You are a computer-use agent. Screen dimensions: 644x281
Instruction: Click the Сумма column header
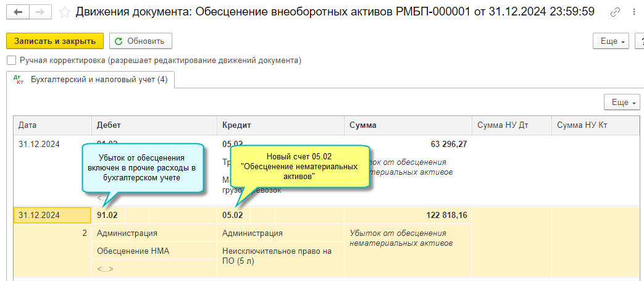click(363, 125)
